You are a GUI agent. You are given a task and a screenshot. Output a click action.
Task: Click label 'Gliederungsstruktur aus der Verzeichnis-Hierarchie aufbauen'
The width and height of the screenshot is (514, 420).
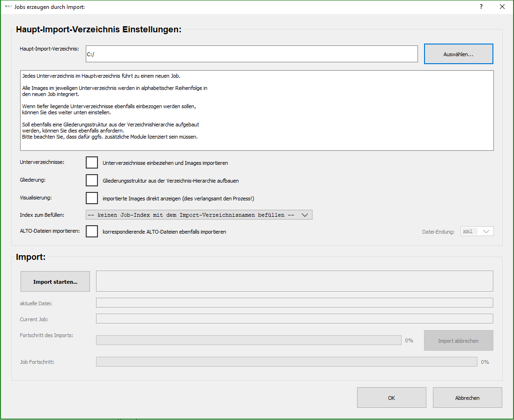click(x=171, y=181)
